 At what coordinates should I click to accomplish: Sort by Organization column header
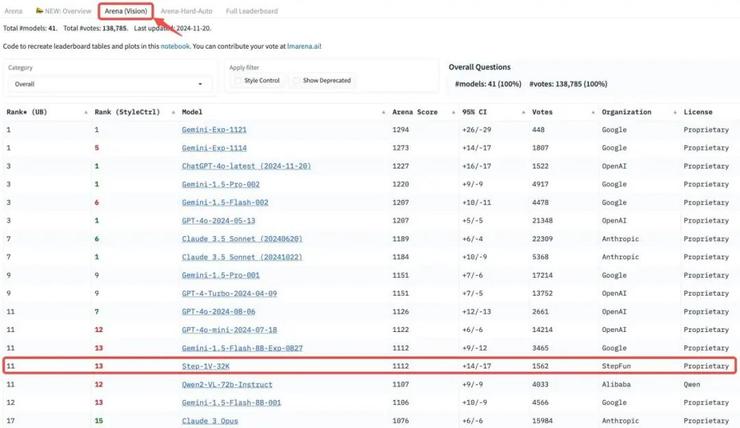pyautogui.click(x=675, y=112)
